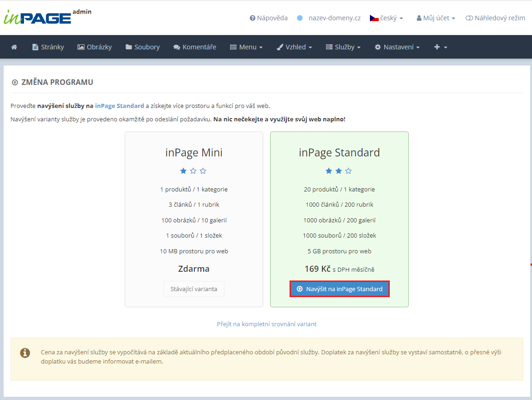Screen dimensions: 532x400
Task: Open the Vzhled dropdown menu
Action: pyautogui.click(x=294, y=47)
